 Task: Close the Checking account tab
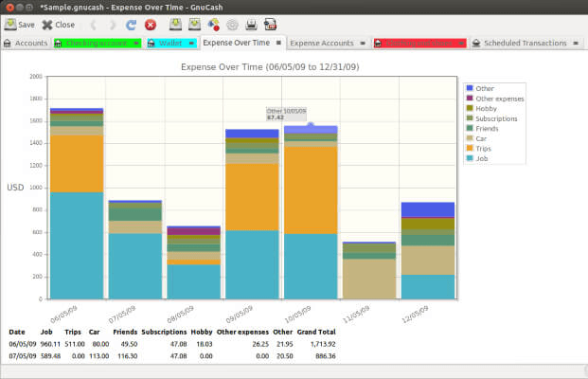(x=136, y=44)
